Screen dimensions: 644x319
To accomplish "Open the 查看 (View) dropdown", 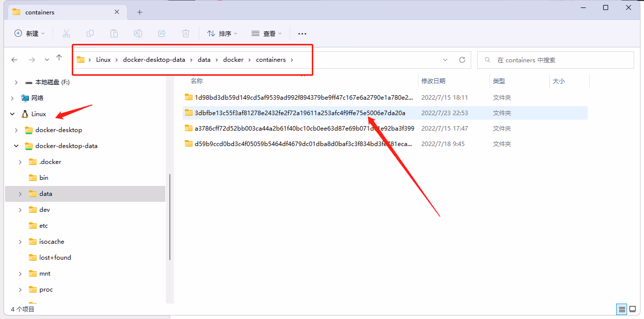I will (266, 33).
